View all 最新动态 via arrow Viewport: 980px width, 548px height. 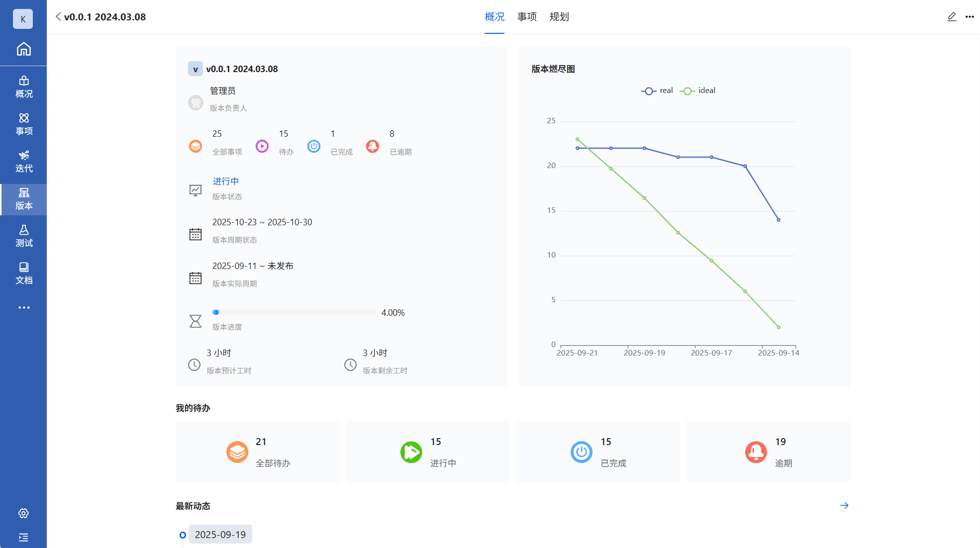pyautogui.click(x=844, y=505)
